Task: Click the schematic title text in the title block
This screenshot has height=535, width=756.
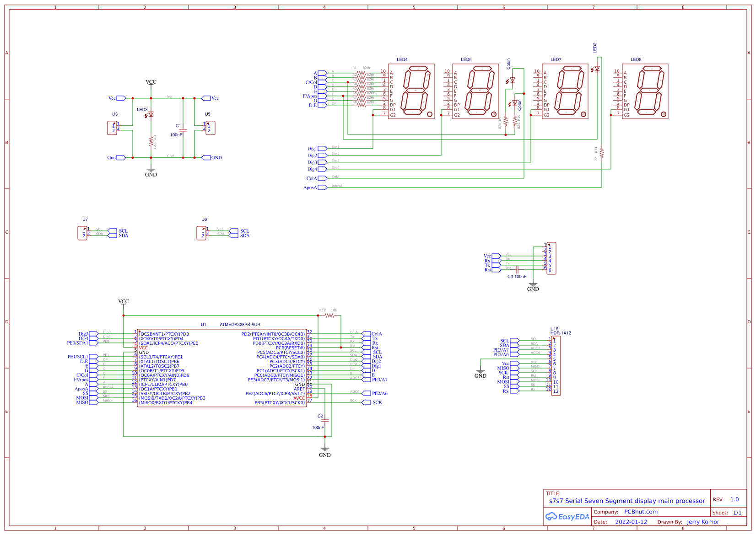Action: pyautogui.click(x=627, y=500)
